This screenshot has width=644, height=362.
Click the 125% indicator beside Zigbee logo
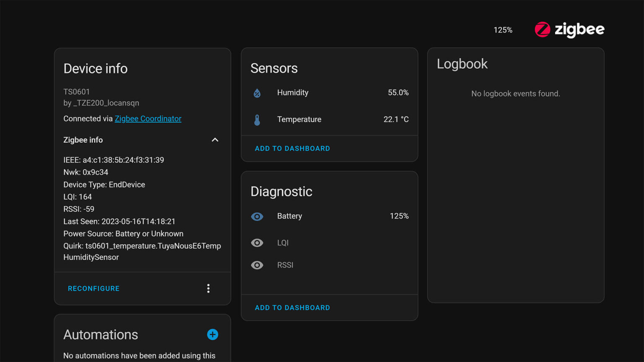point(503,30)
